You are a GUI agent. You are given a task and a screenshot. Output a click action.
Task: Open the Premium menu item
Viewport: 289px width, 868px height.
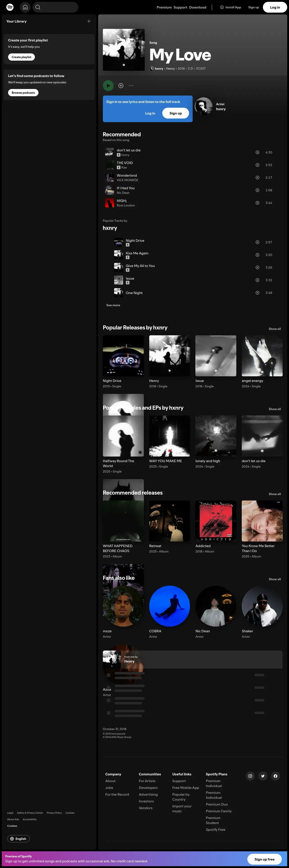(x=164, y=7)
